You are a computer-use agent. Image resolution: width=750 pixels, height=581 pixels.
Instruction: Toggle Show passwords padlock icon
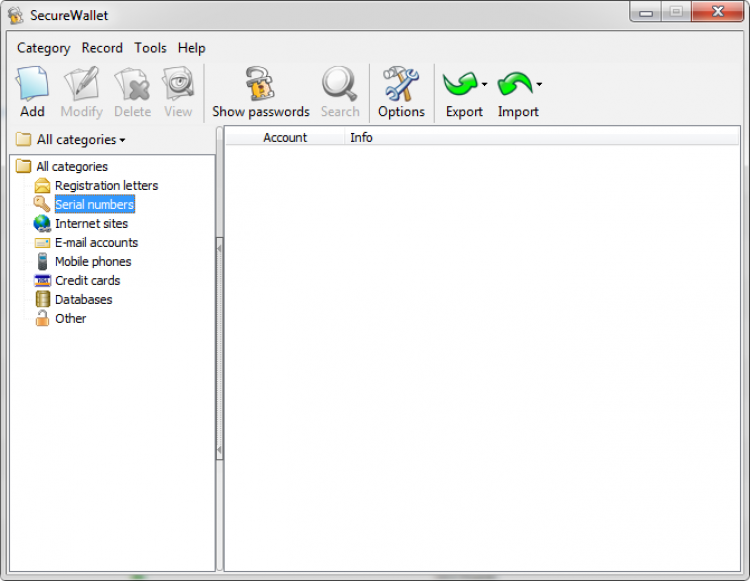[260, 83]
